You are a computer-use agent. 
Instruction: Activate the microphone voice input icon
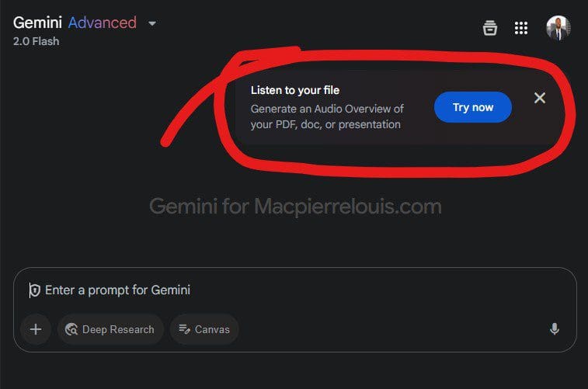click(554, 329)
